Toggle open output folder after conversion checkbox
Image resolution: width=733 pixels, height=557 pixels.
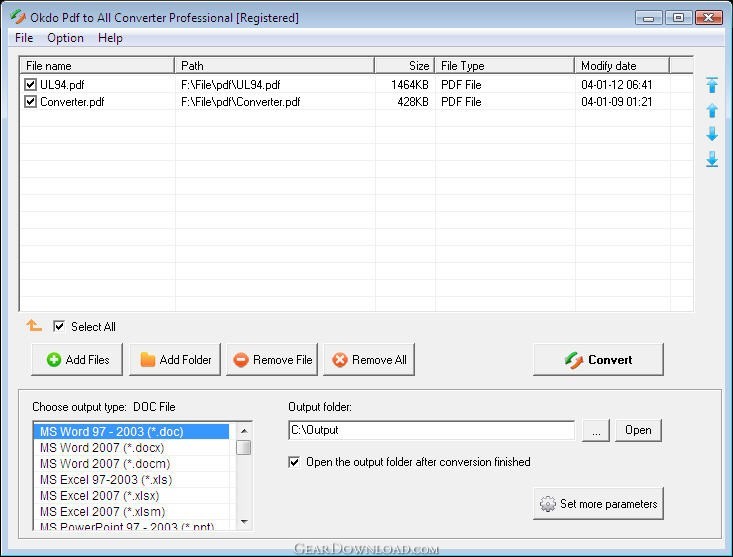[294, 462]
